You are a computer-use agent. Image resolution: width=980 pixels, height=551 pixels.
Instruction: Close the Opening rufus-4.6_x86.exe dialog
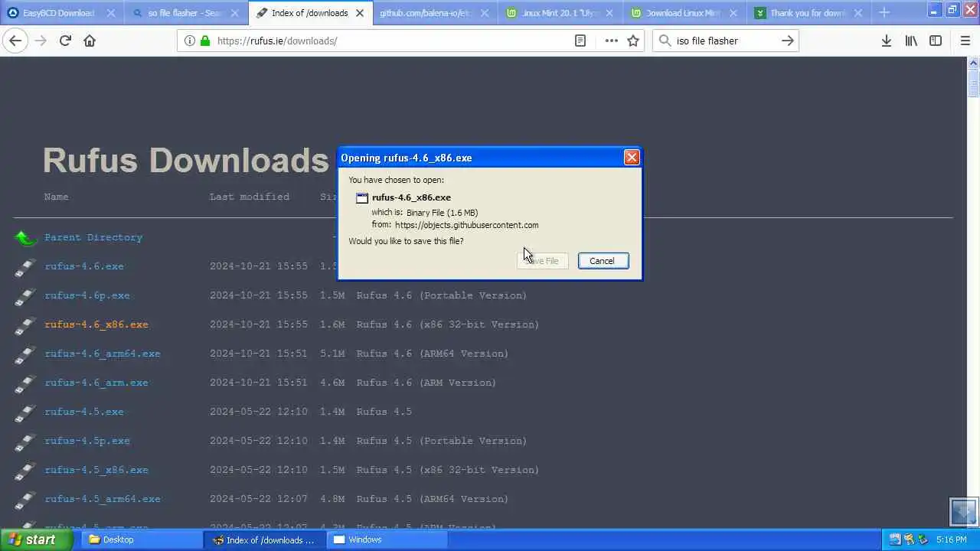tap(632, 157)
